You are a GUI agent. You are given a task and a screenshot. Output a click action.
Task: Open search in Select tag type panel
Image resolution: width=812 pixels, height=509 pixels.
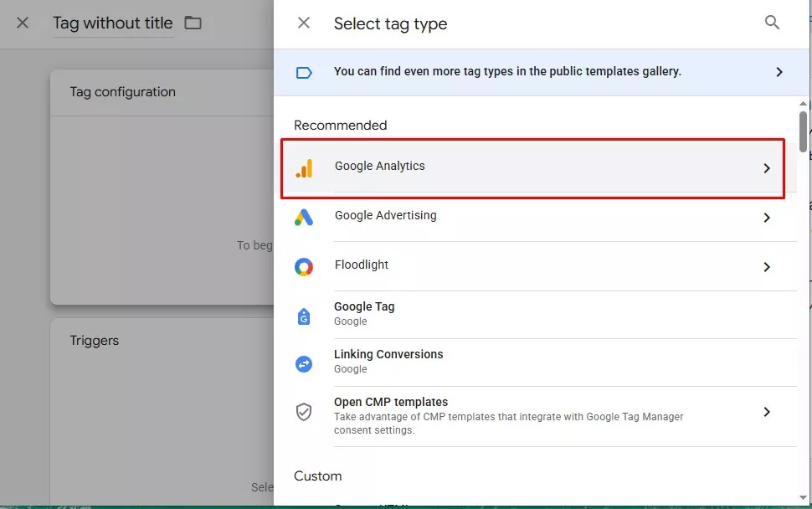(772, 23)
